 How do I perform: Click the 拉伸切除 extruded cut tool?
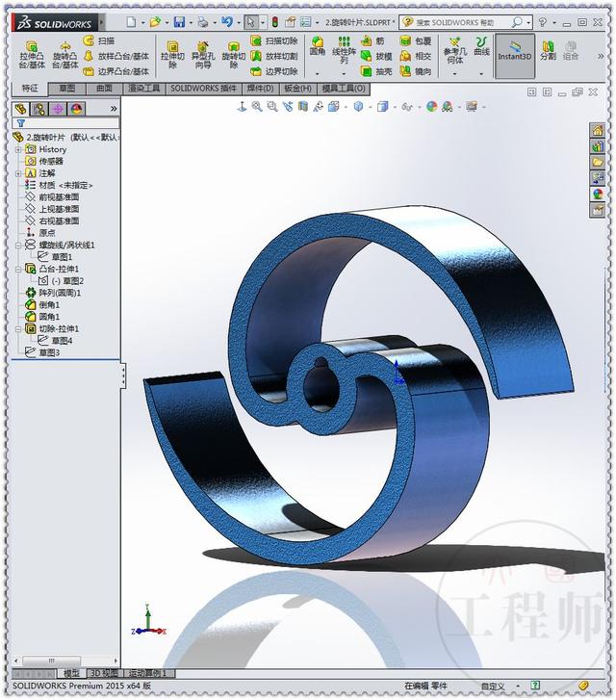click(x=172, y=55)
